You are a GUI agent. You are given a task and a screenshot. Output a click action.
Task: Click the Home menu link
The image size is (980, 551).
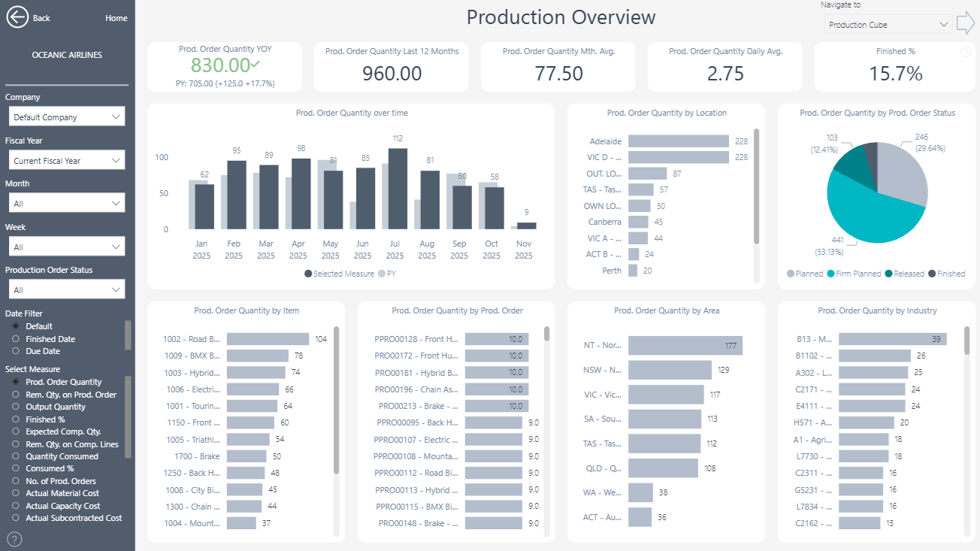(116, 18)
